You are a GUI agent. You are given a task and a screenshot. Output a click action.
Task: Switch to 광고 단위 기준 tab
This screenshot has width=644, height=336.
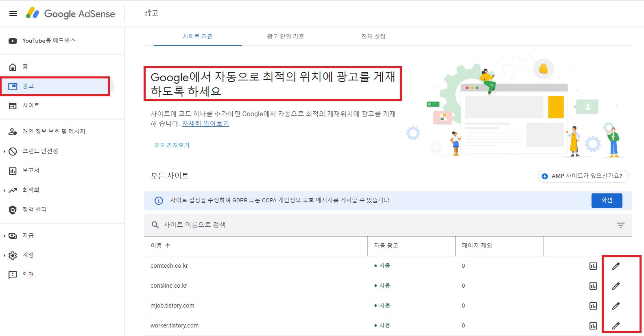[x=286, y=36]
